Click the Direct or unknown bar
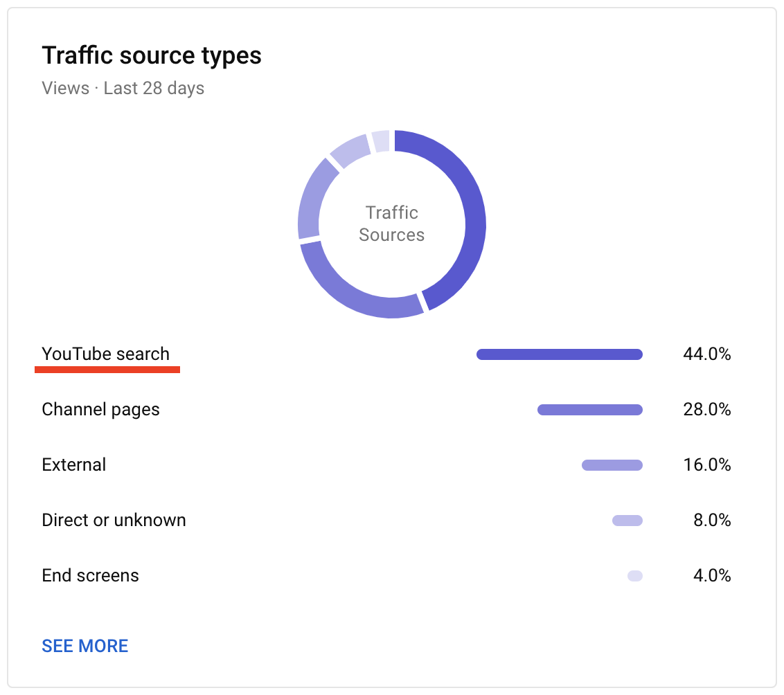 pos(627,521)
